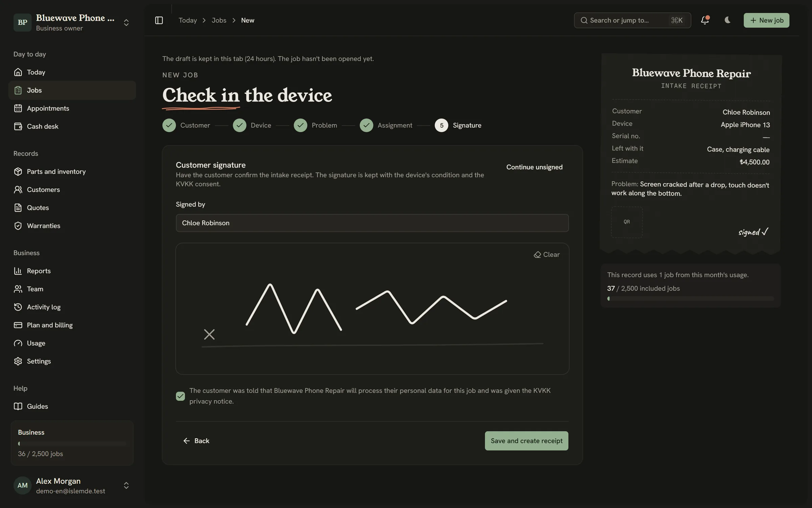Click the Cash desk wallet icon
This screenshot has width=812, height=508.
pyautogui.click(x=18, y=126)
